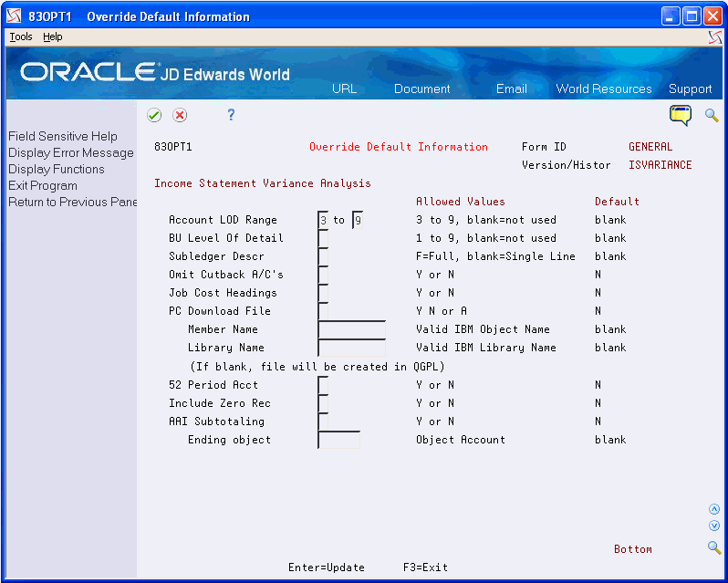This screenshot has width=728, height=583.
Task: Click the Member Name input field
Action: pos(352,329)
